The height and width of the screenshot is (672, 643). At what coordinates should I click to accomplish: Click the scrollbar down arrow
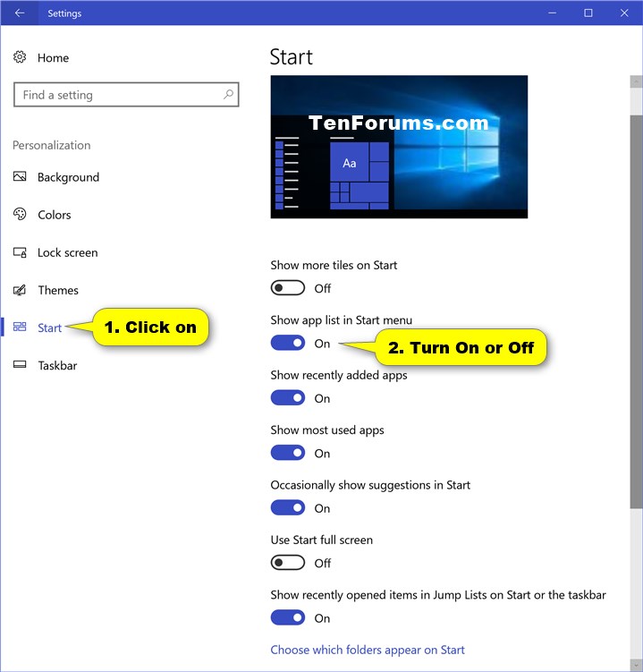tap(636, 665)
